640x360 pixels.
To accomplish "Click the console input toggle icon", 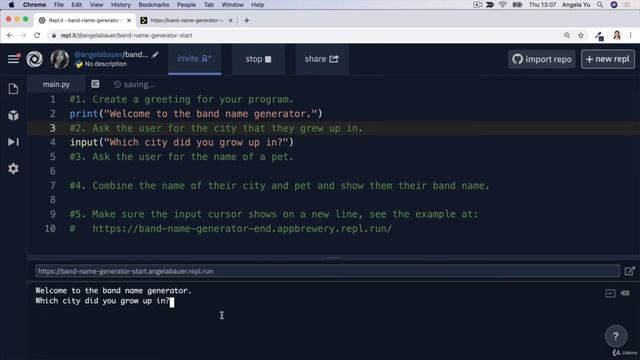I will point(610,293).
